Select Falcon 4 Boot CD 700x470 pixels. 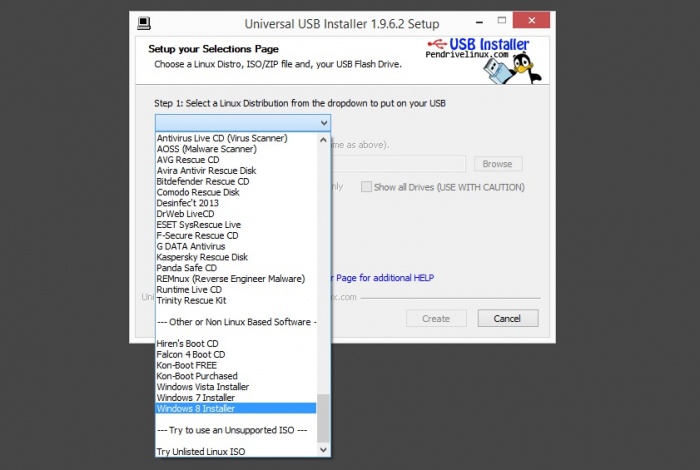click(236, 354)
